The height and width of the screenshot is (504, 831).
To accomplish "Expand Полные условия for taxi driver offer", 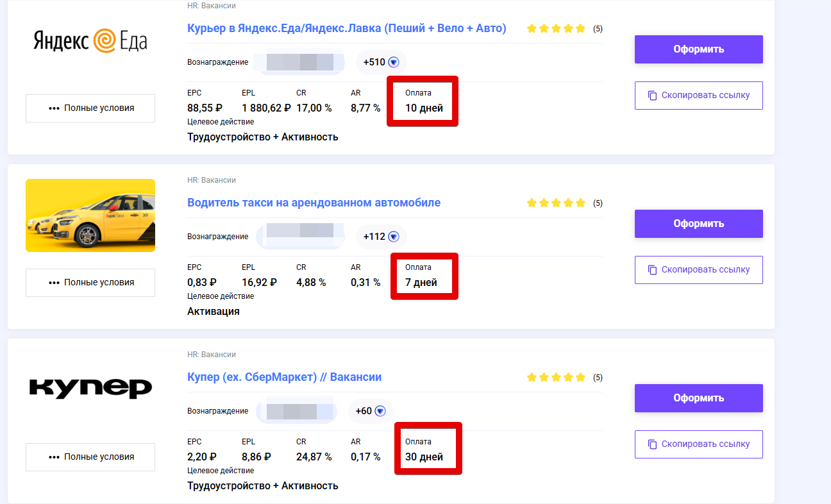I will pyautogui.click(x=90, y=283).
